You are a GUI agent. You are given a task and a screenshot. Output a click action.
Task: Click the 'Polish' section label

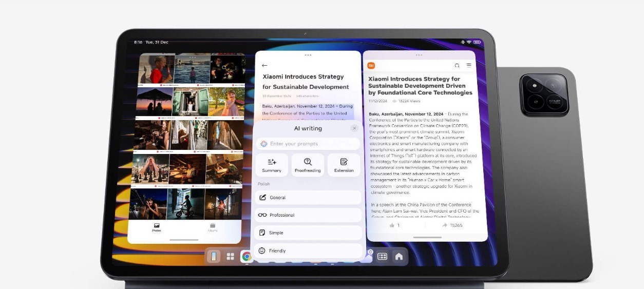point(263,184)
